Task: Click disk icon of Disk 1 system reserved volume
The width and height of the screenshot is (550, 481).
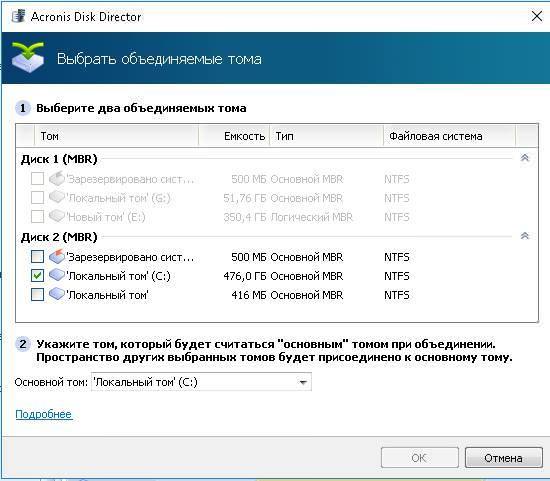Action: point(56,178)
